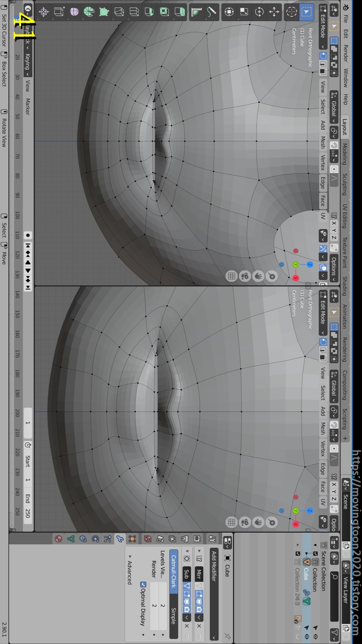Screen dimensions: 362x644
Task: Open the Material properties tab
Action: [59, 539]
